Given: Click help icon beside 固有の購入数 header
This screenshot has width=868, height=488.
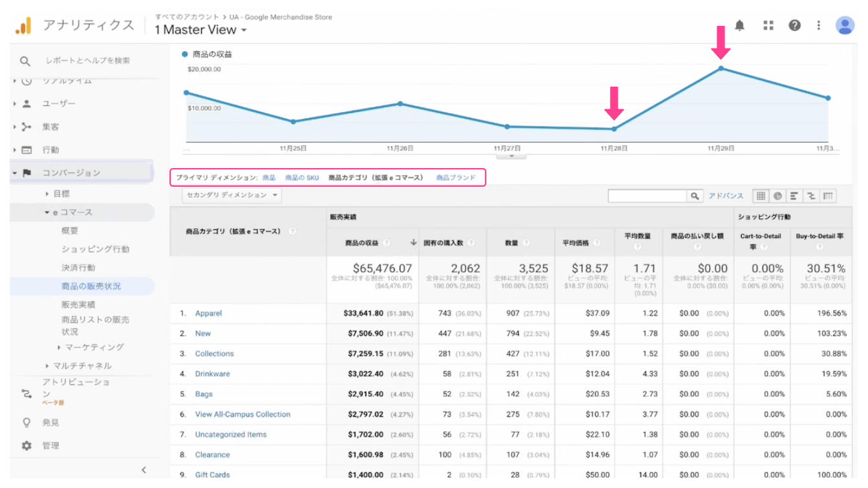Looking at the screenshot, I should coord(471,243).
